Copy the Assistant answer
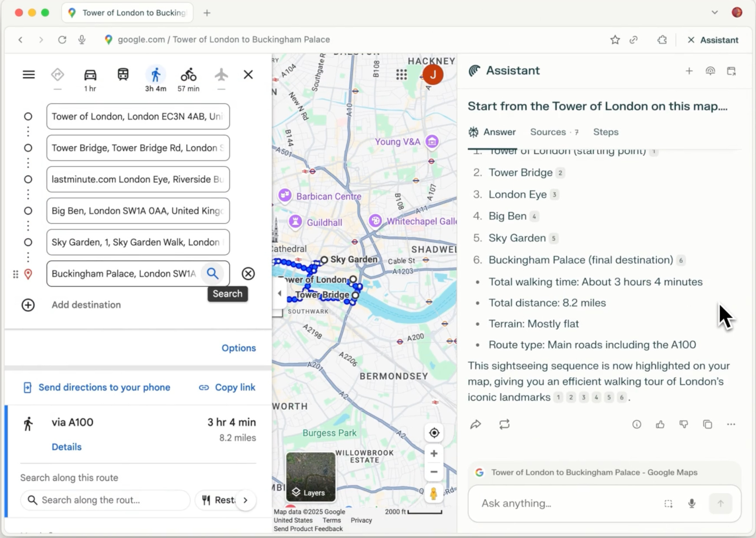Viewport: 756px width, 538px height. pos(707,424)
